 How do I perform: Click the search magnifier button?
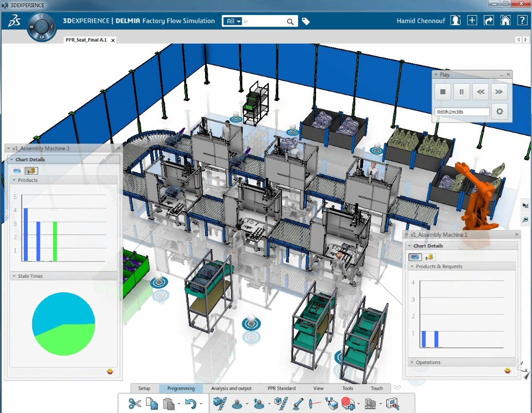[290, 22]
